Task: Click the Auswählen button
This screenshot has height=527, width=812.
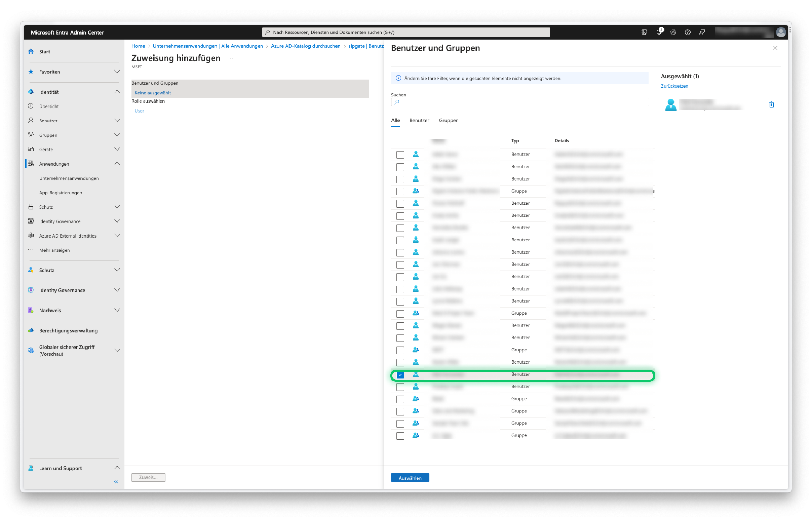Action: coord(410,477)
